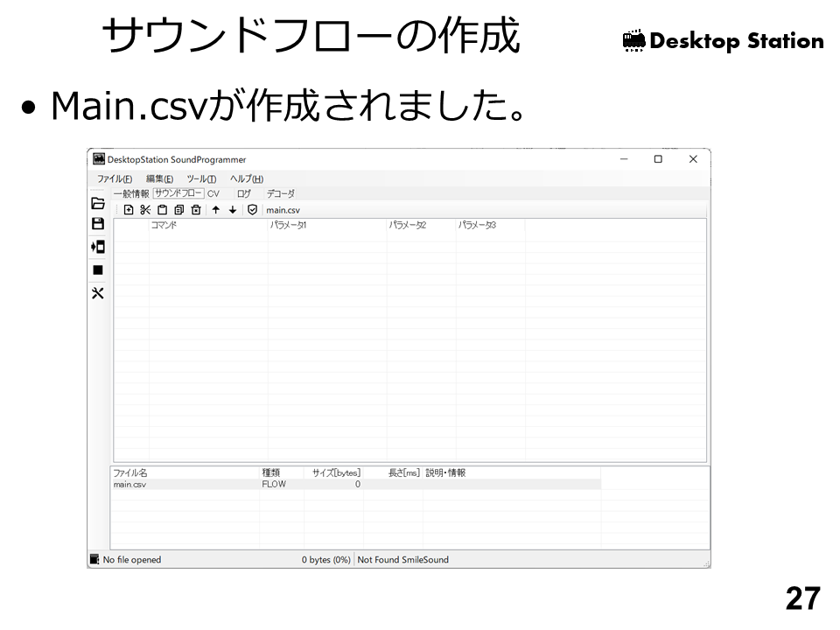Open the ファイル(F) menu
Screen dimensions: 840x630
point(115,178)
